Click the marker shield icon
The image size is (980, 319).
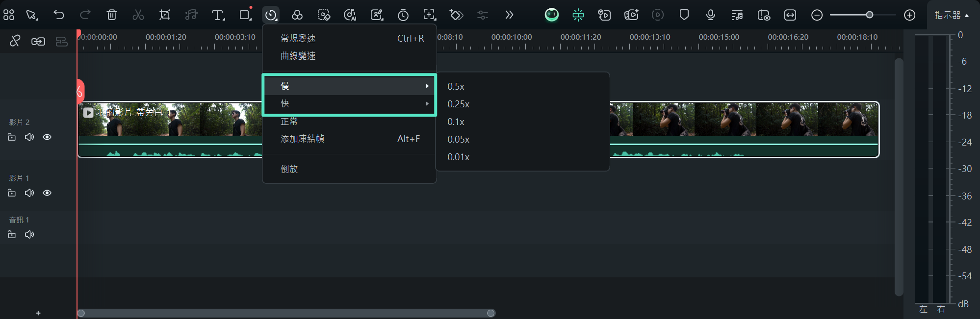tap(684, 15)
